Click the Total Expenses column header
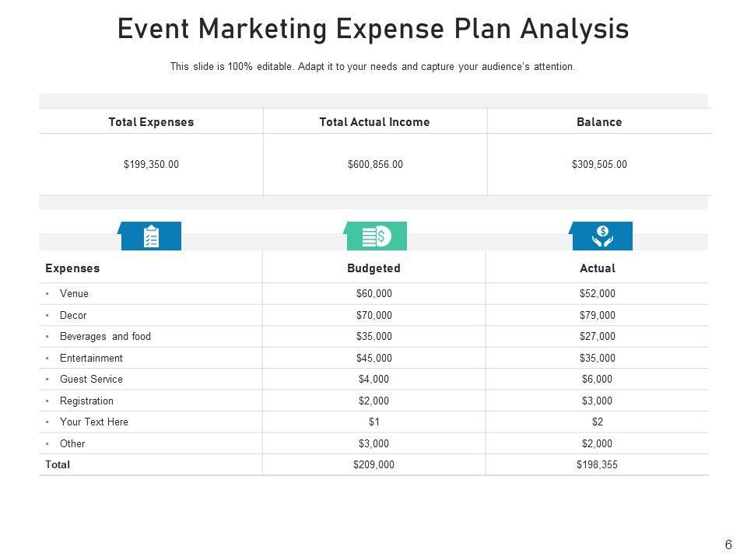The width and height of the screenshot is (747, 560). [151, 122]
